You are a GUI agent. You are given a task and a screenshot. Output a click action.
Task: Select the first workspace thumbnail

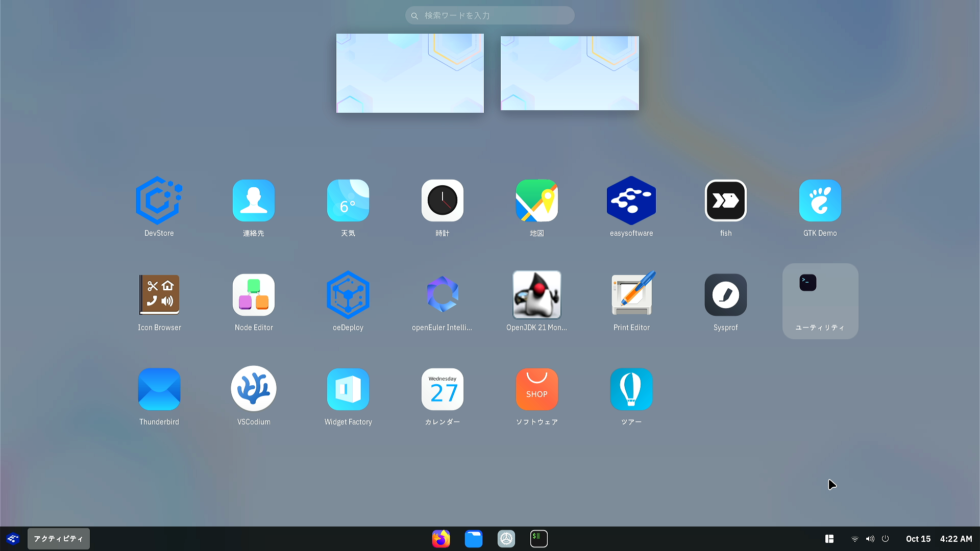[x=410, y=73]
